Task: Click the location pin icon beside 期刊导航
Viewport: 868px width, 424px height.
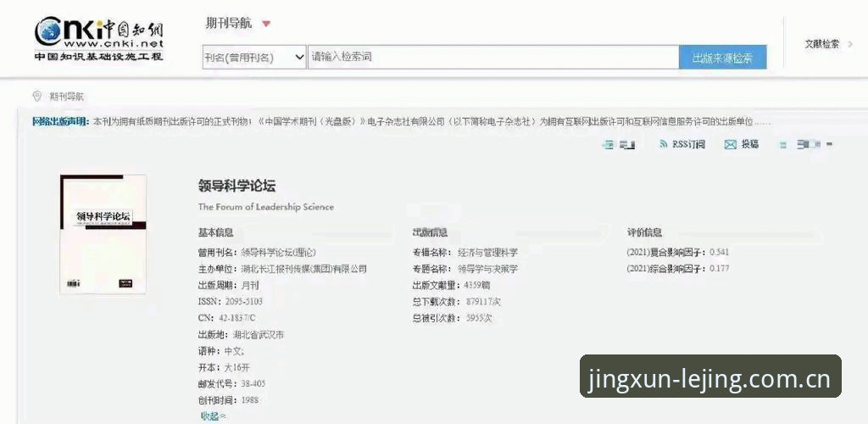Action: [x=37, y=97]
